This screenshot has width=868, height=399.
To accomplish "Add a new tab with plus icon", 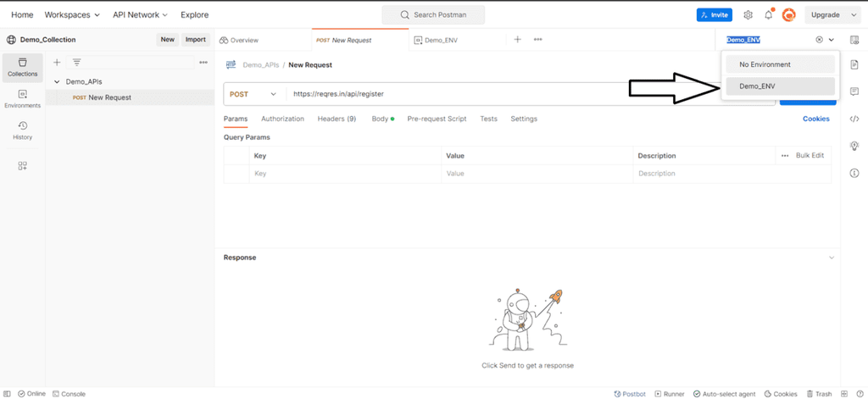I will point(518,39).
